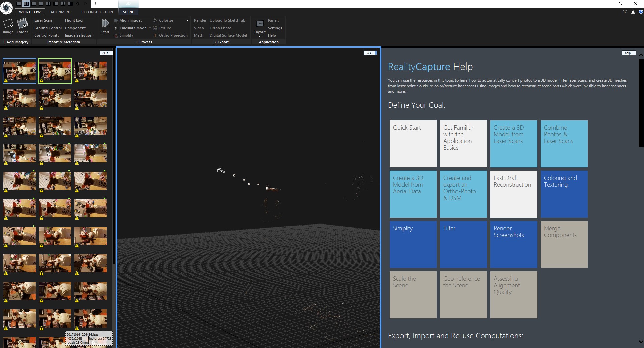Open the Render Screenshots tile
644x348 pixels.
pyautogui.click(x=514, y=245)
